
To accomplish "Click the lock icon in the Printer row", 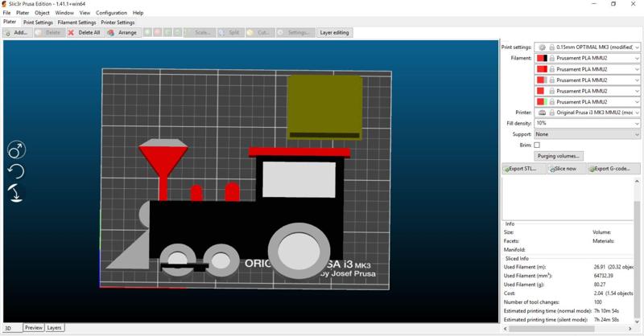I will pyautogui.click(x=552, y=113).
